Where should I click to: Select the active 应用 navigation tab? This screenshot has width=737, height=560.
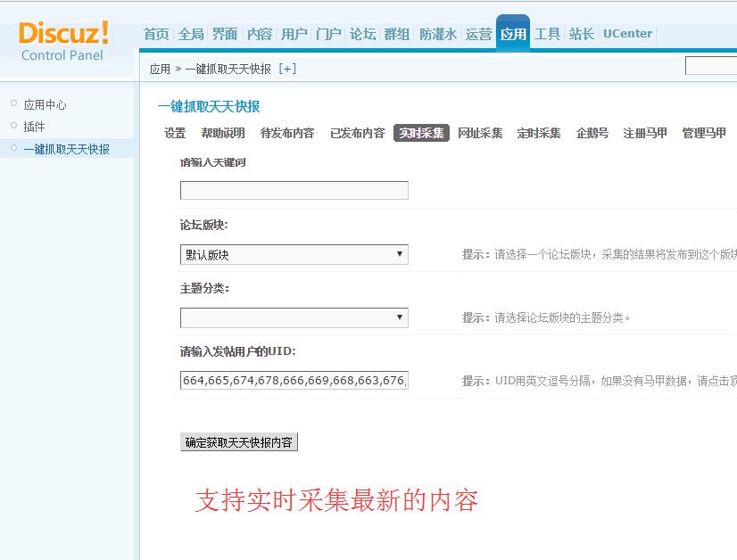click(x=513, y=33)
